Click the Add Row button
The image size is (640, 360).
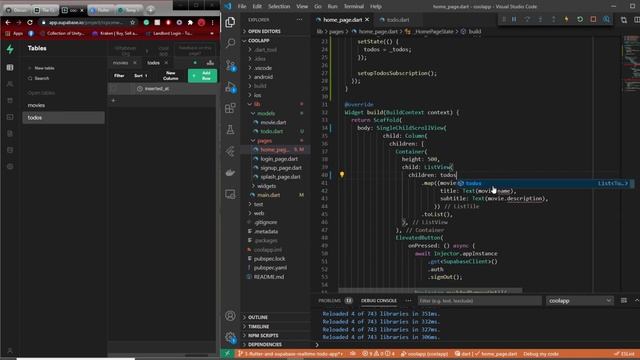(x=202, y=76)
